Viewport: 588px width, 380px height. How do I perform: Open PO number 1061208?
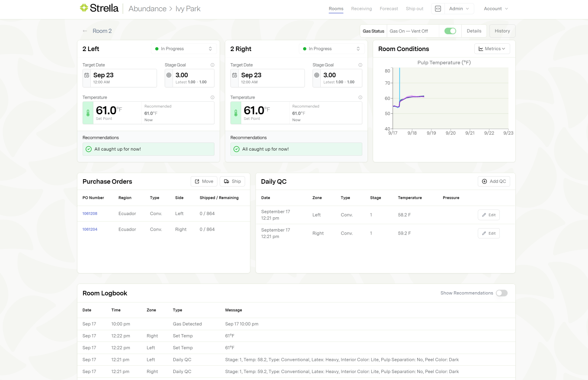pos(90,213)
